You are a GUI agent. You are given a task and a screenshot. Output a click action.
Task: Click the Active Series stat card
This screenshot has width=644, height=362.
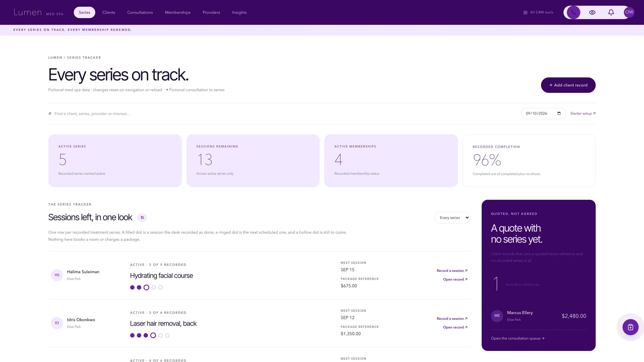coord(115,161)
